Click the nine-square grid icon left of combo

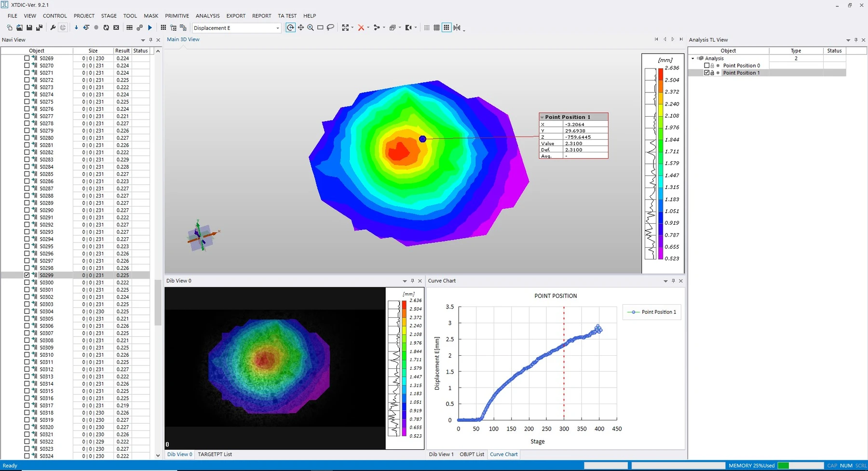[163, 28]
